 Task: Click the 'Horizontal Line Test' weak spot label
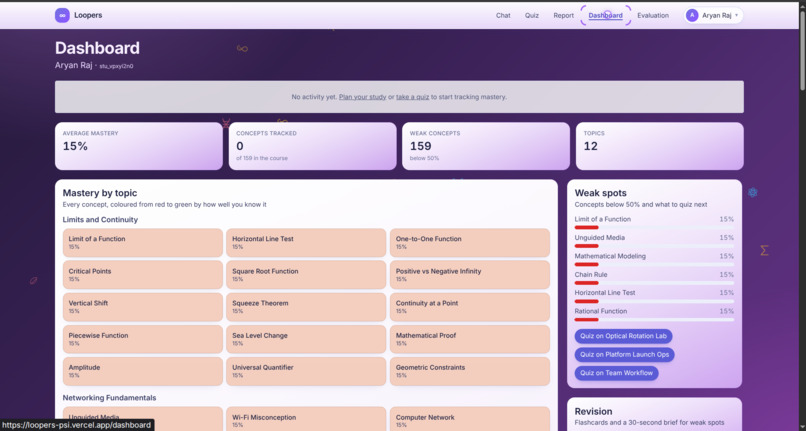605,293
